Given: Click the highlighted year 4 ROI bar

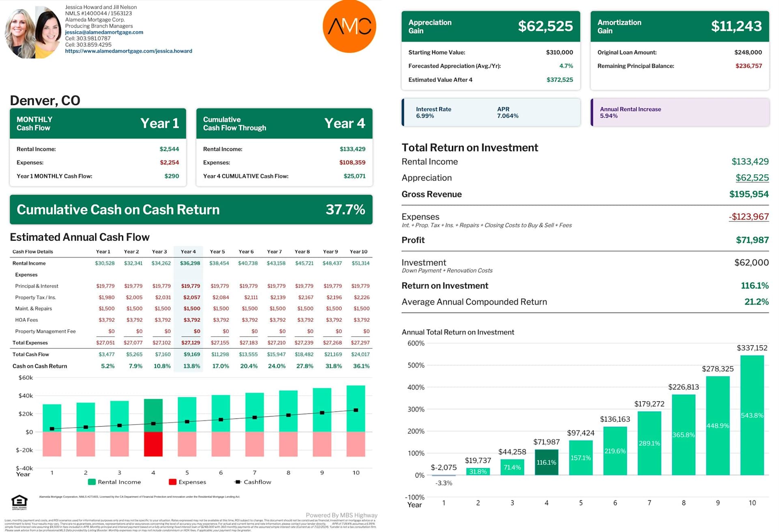Looking at the screenshot, I should 546,462.
